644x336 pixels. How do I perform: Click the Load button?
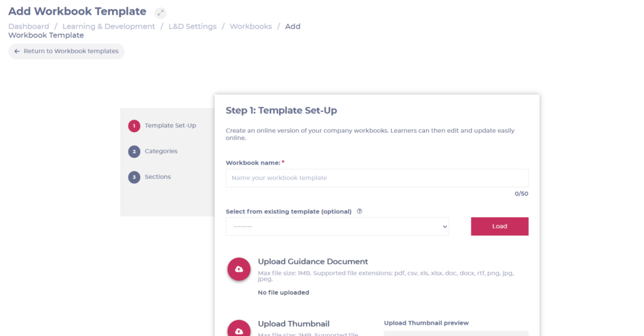tap(499, 227)
